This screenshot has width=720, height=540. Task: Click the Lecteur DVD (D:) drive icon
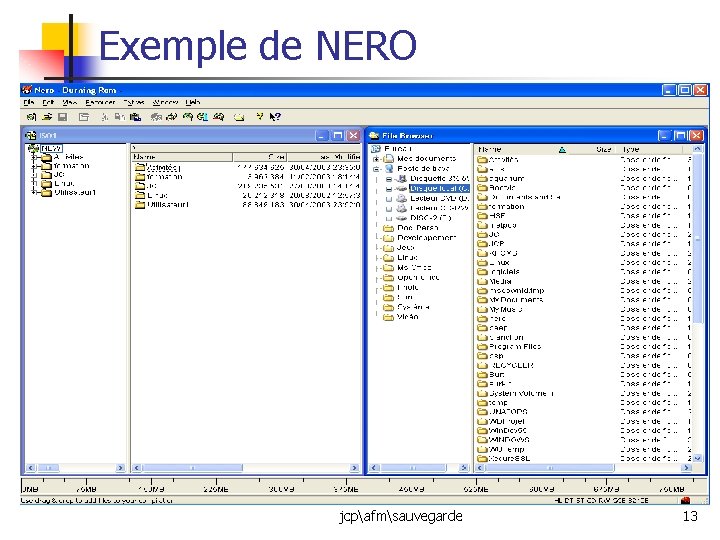tap(402, 198)
